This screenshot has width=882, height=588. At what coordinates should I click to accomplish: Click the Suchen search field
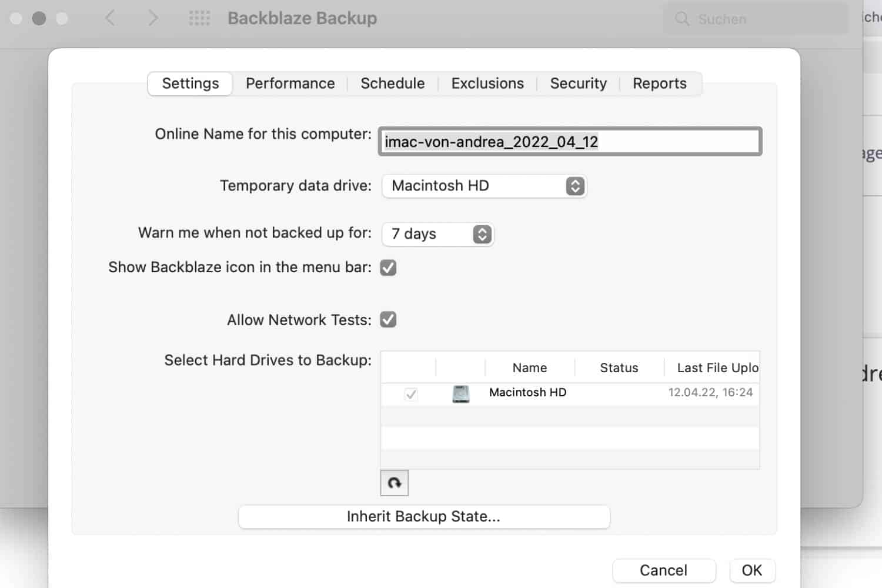point(756,19)
